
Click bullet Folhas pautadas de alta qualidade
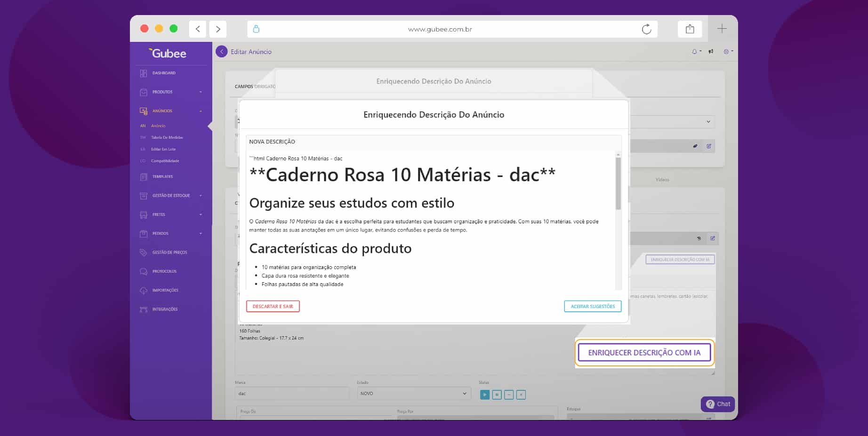click(303, 285)
